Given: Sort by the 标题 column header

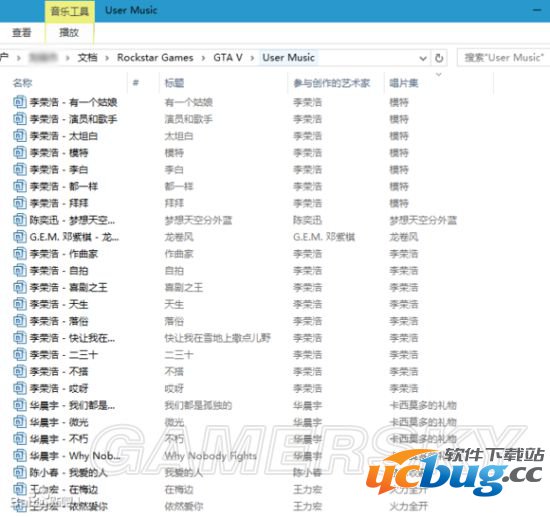Looking at the screenshot, I should [x=174, y=83].
